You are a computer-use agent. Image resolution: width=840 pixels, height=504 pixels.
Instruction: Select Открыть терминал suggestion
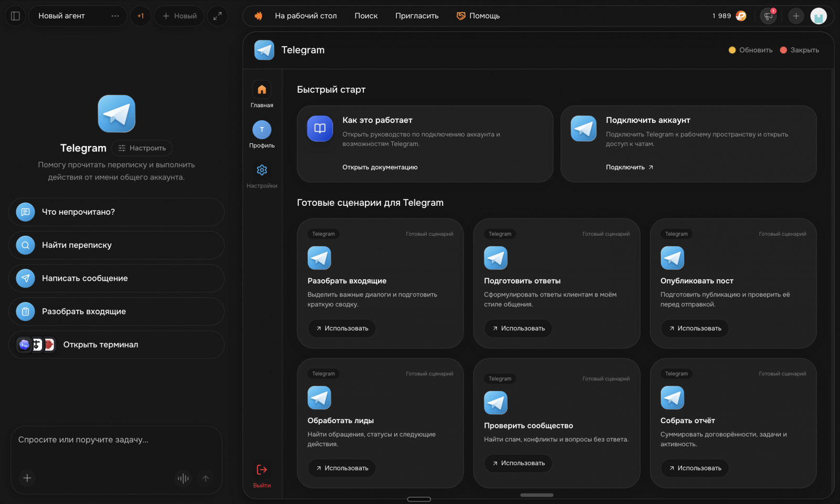point(117,344)
